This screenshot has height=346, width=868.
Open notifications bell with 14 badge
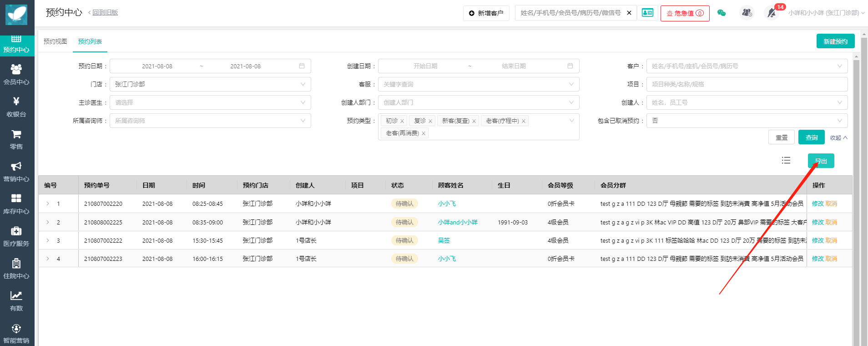pos(772,13)
